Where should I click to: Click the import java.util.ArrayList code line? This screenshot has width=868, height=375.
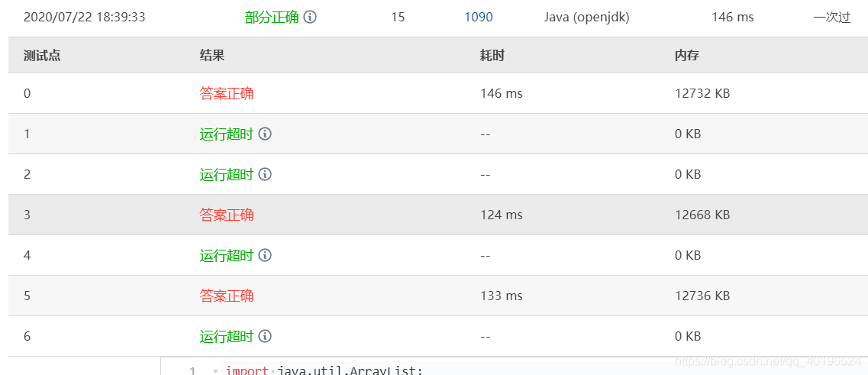(x=324, y=370)
